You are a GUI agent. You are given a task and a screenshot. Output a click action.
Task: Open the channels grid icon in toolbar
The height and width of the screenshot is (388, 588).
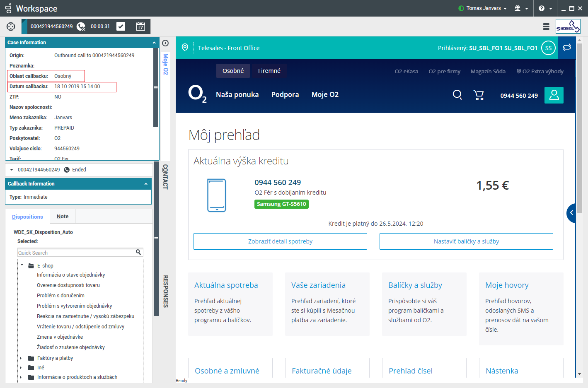(11, 27)
